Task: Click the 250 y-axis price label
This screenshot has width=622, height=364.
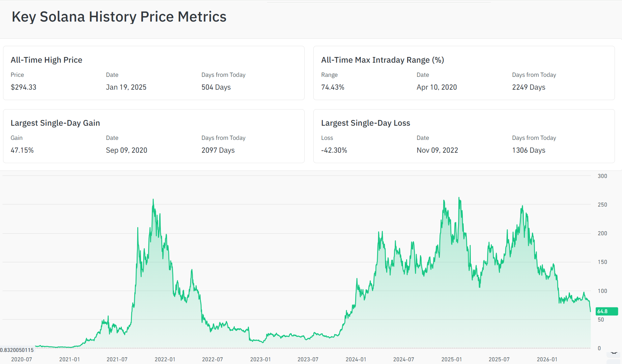Action: click(602, 205)
